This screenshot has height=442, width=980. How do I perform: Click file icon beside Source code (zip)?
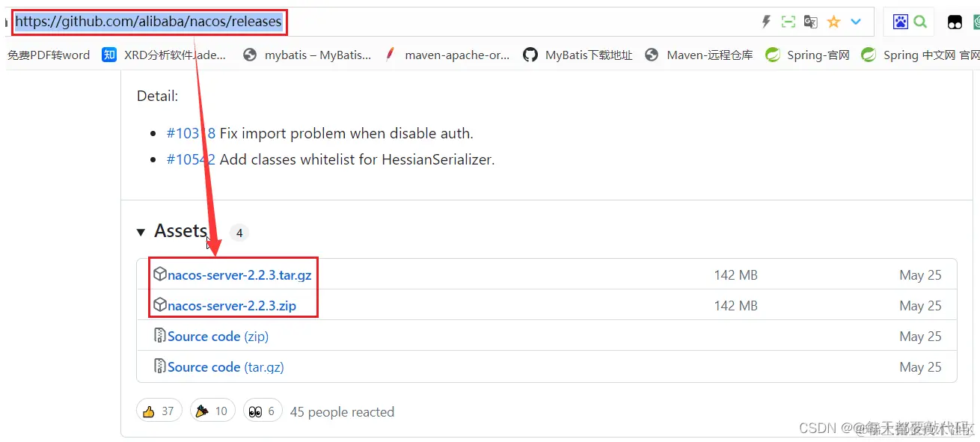[159, 336]
